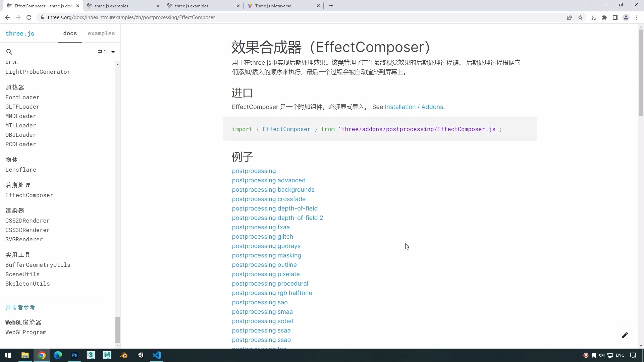Click the floating pencil edit button

[x=625, y=335]
